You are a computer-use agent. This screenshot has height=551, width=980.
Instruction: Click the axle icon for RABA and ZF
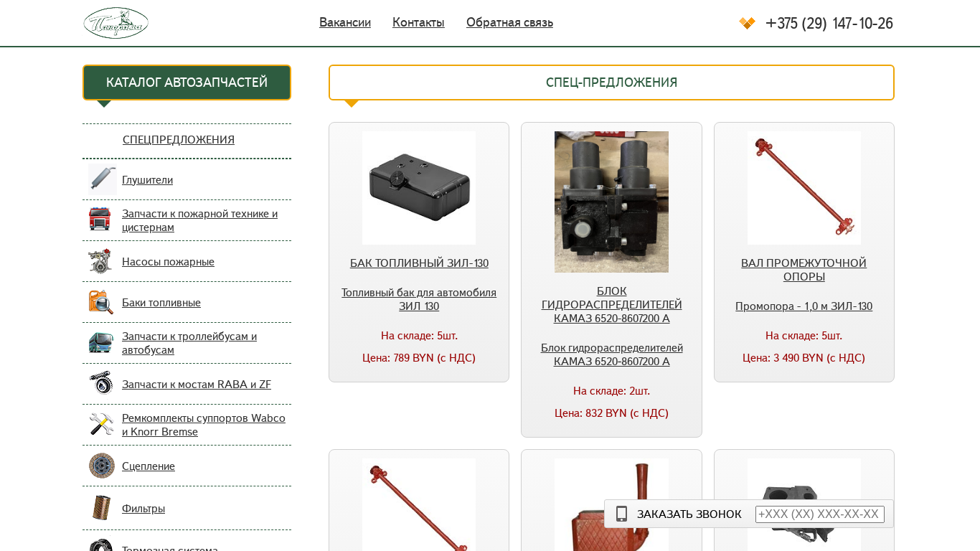pos(101,383)
